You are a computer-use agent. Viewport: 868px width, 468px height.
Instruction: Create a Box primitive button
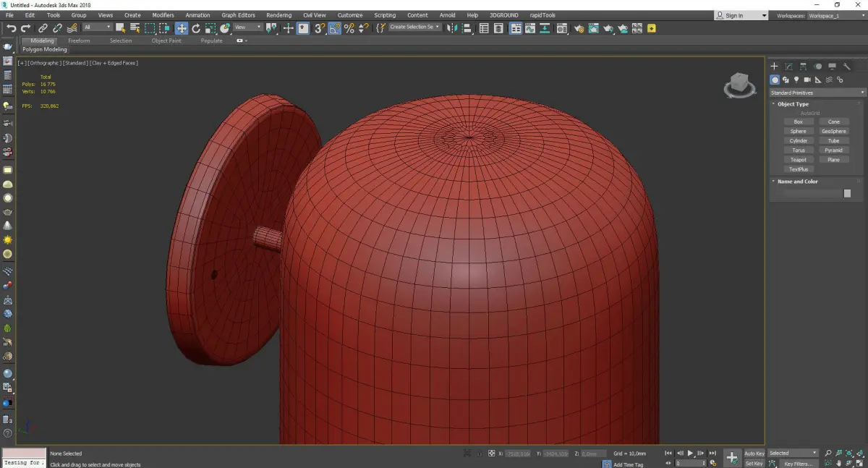click(x=798, y=122)
